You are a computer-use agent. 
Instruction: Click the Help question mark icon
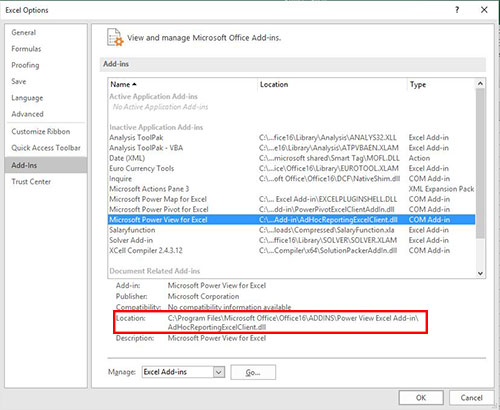457,10
